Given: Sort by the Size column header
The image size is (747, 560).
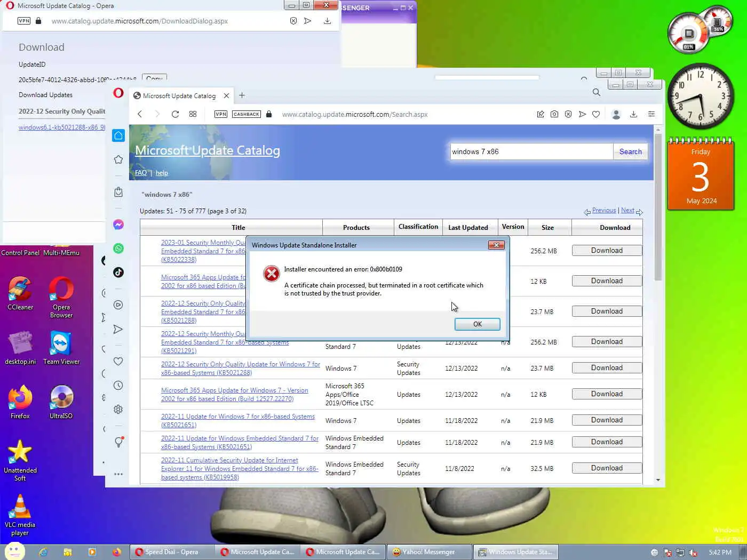Looking at the screenshot, I should pyautogui.click(x=547, y=228).
